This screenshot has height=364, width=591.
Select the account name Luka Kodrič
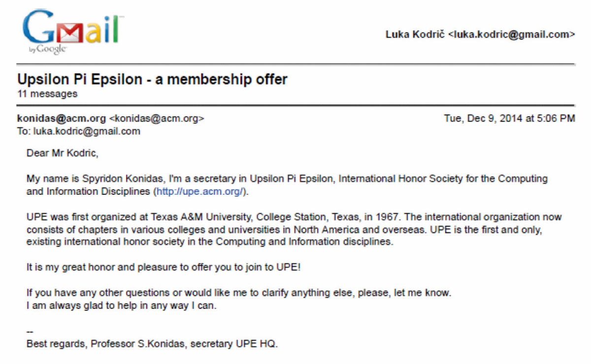(x=416, y=34)
